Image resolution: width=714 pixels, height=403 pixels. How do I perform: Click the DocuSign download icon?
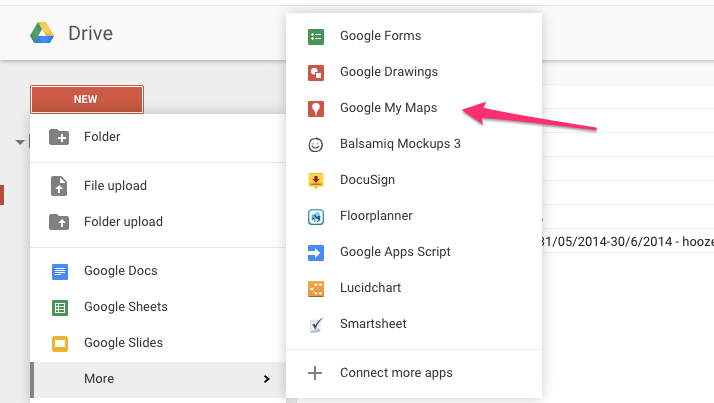[x=316, y=181]
